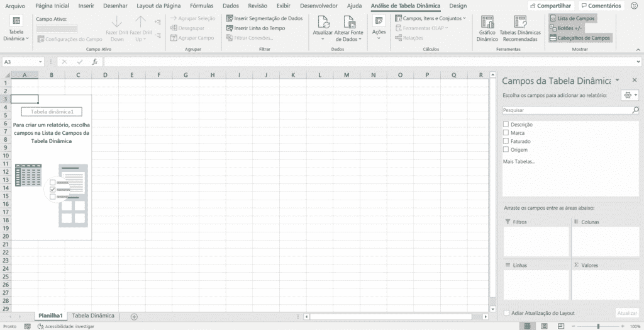Screen dimensions: 644x330
Task: Switch to Design tab
Action: click(x=458, y=6)
